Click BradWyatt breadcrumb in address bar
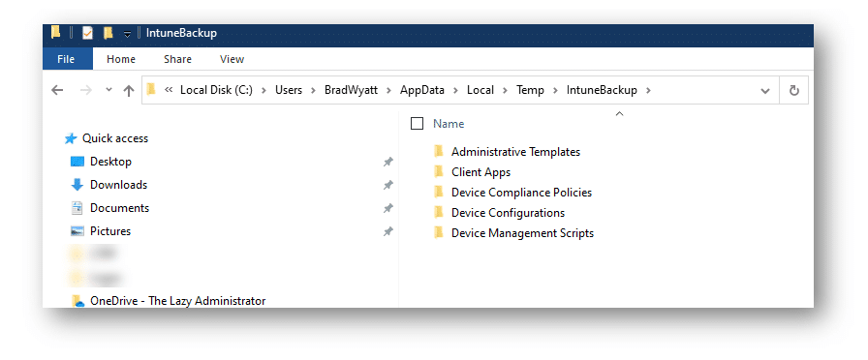868x360 pixels. click(351, 90)
